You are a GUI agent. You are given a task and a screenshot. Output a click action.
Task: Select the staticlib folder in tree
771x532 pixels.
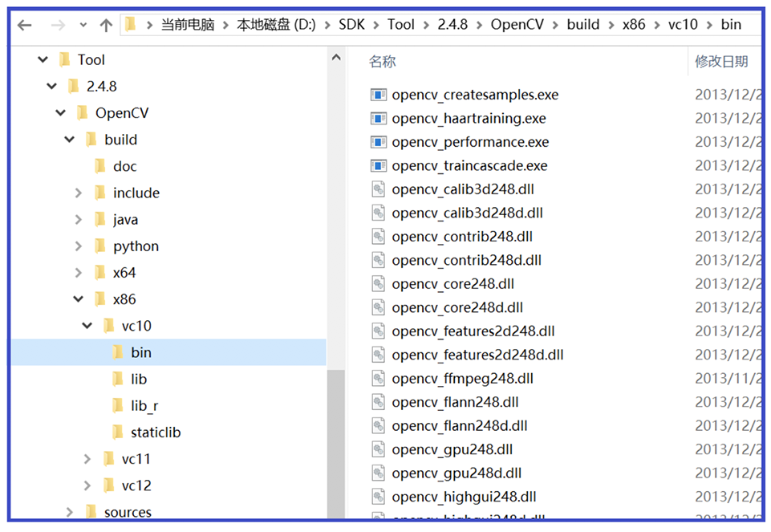click(x=156, y=433)
